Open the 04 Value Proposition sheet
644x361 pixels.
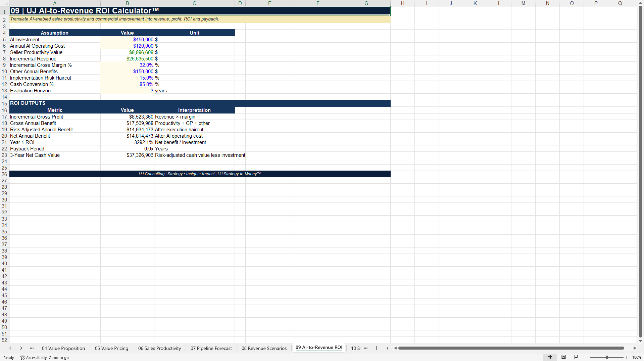pyautogui.click(x=63, y=348)
